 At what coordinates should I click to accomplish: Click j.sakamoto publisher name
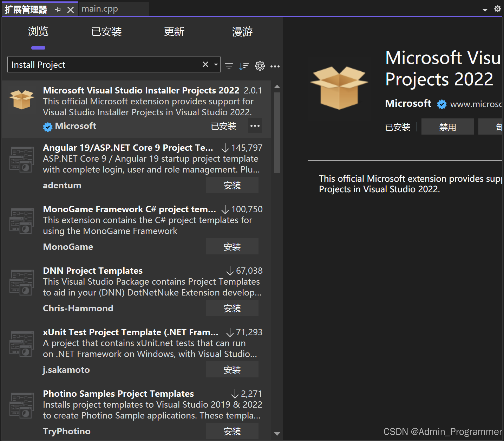(x=66, y=370)
